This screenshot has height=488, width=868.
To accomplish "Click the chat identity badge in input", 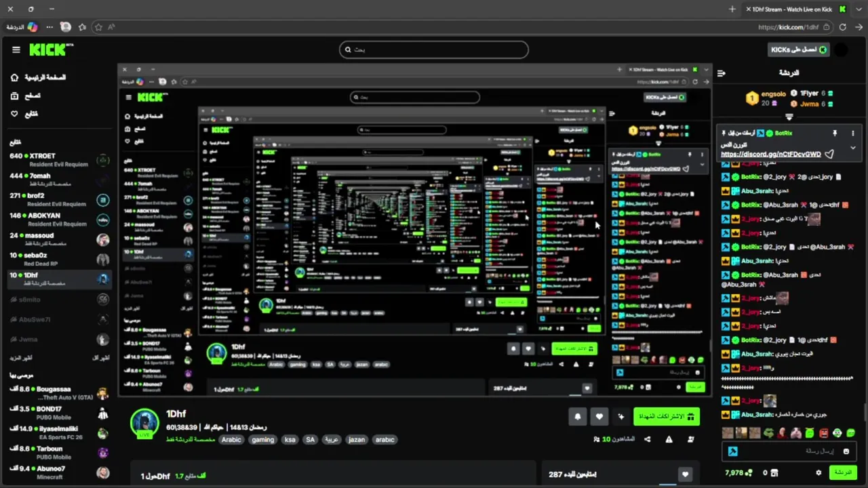I will tap(732, 451).
